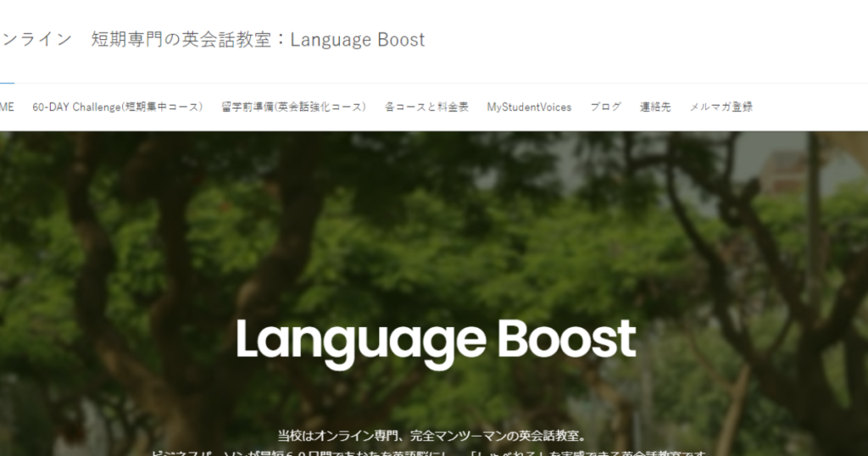Click blank header area right of site title
The image size is (868, 456).
tap(644, 40)
